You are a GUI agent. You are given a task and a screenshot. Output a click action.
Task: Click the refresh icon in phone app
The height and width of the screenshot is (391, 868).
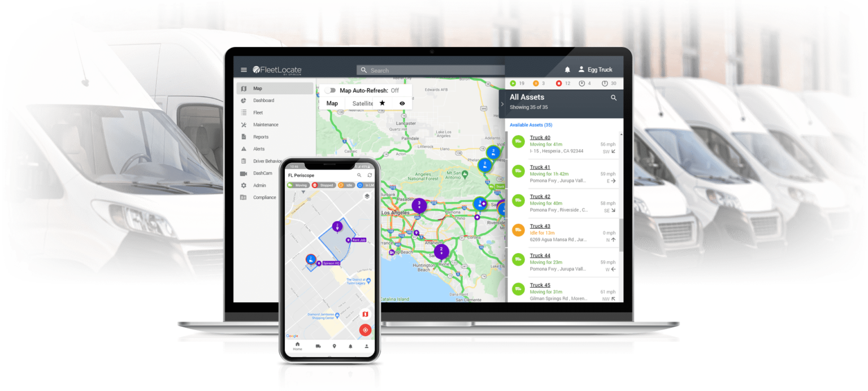(x=370, y=175)
